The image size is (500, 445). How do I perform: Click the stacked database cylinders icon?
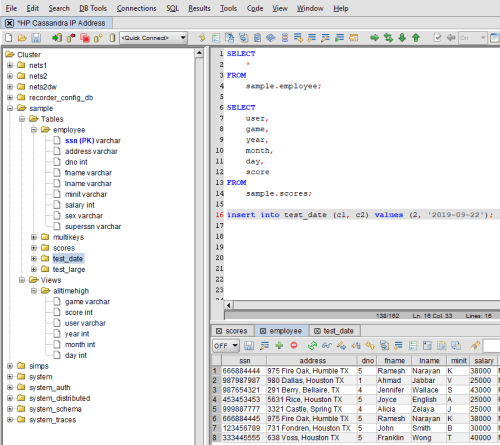(285, 38)
